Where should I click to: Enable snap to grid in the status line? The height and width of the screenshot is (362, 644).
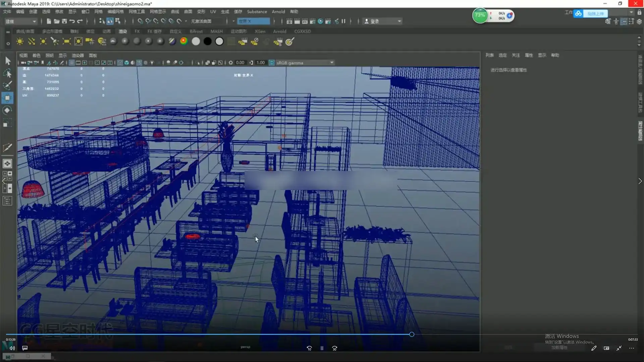pyautogui.click(x=140, y=21)
